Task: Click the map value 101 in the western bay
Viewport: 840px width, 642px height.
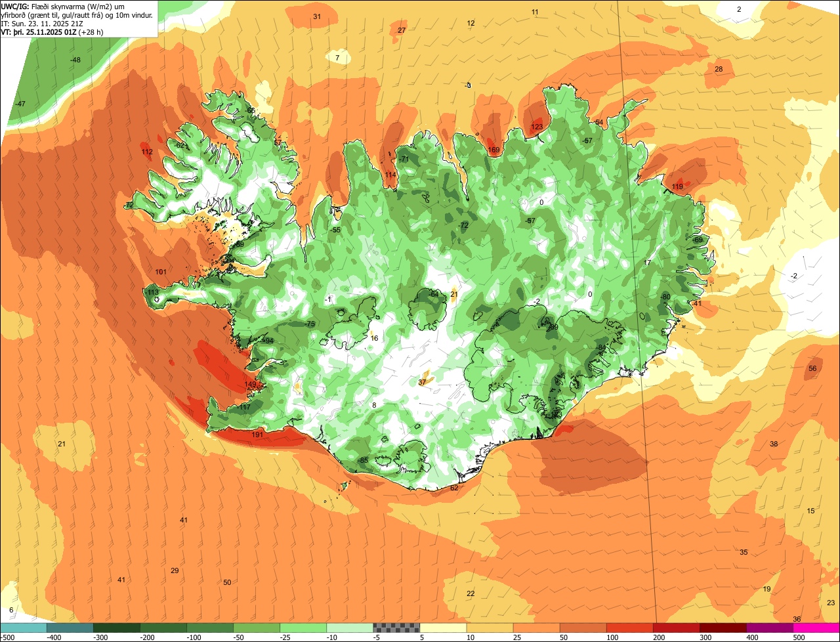Action: coord(161,272)
